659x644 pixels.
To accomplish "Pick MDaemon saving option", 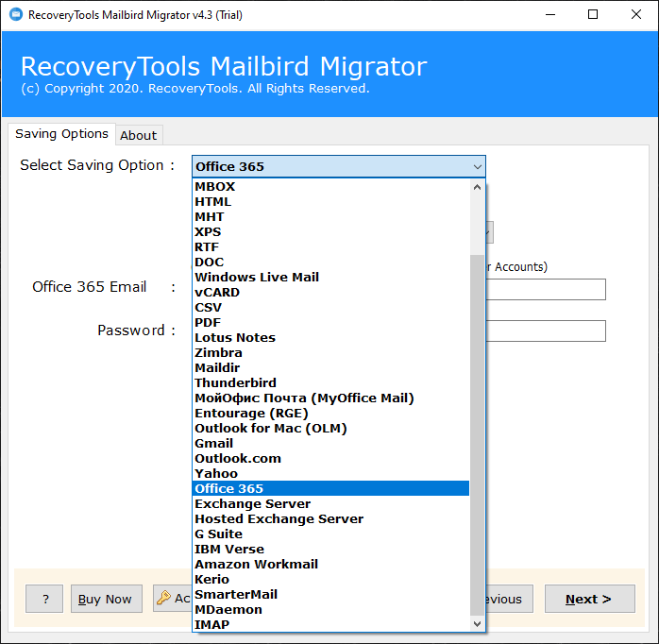I will click(x=330, y=610).
